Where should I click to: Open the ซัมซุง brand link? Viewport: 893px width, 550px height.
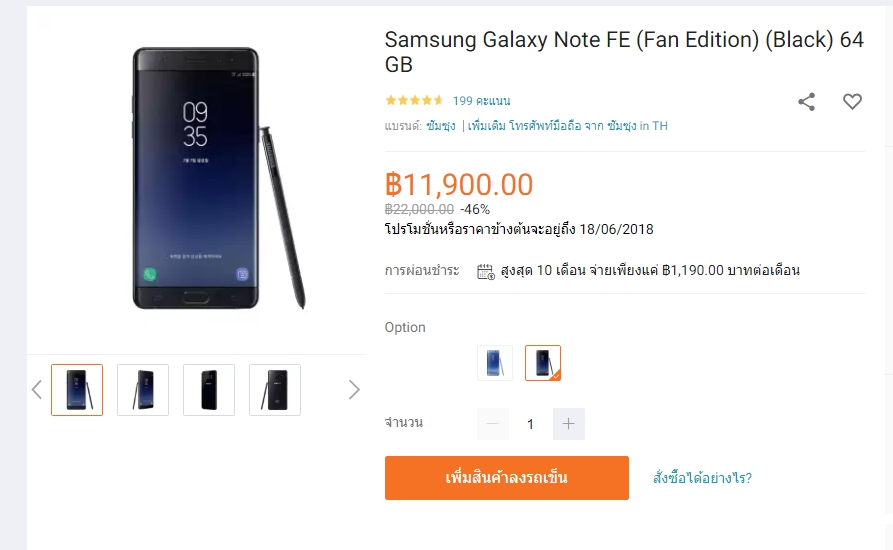(441, 126)
